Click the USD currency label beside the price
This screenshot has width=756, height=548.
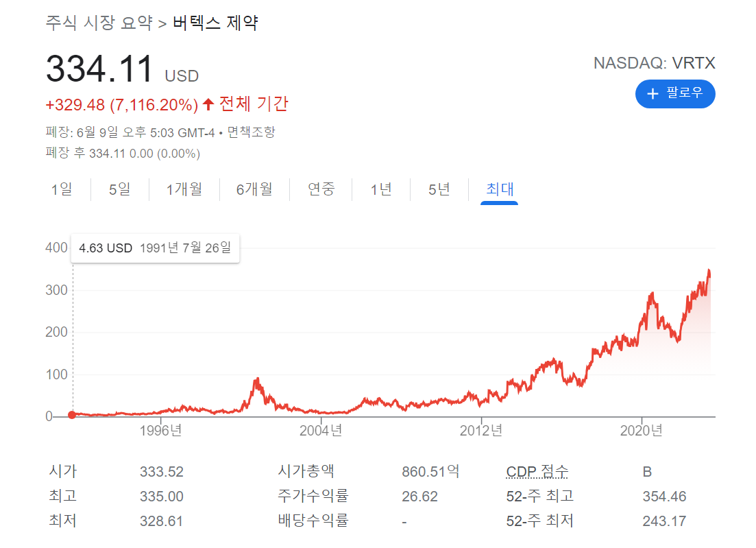tap(182, 76)
